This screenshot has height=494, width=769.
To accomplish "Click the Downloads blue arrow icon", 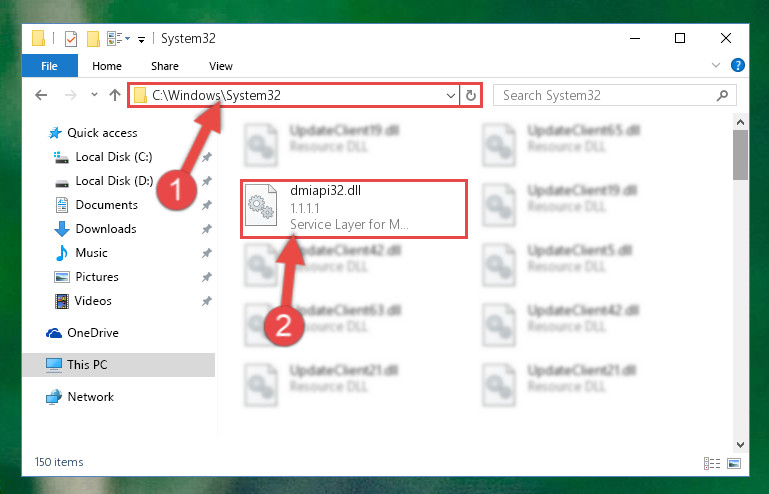I will 62,229.
